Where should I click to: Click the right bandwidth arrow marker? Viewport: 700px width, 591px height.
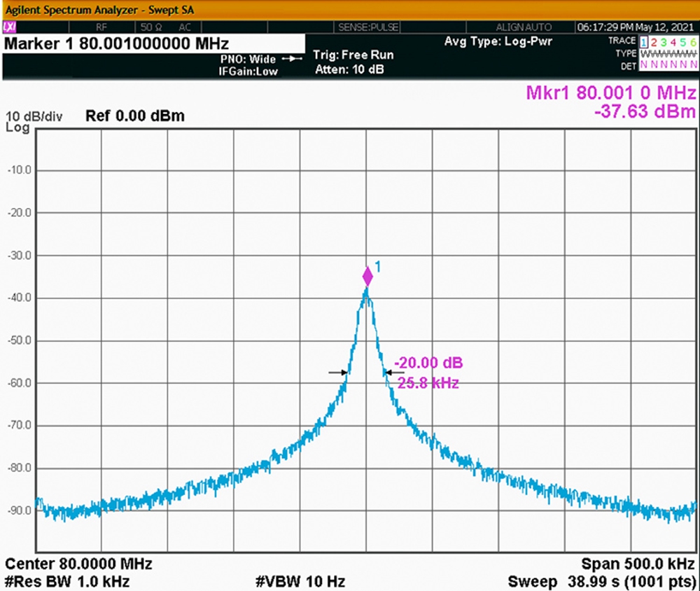(395, 372)
